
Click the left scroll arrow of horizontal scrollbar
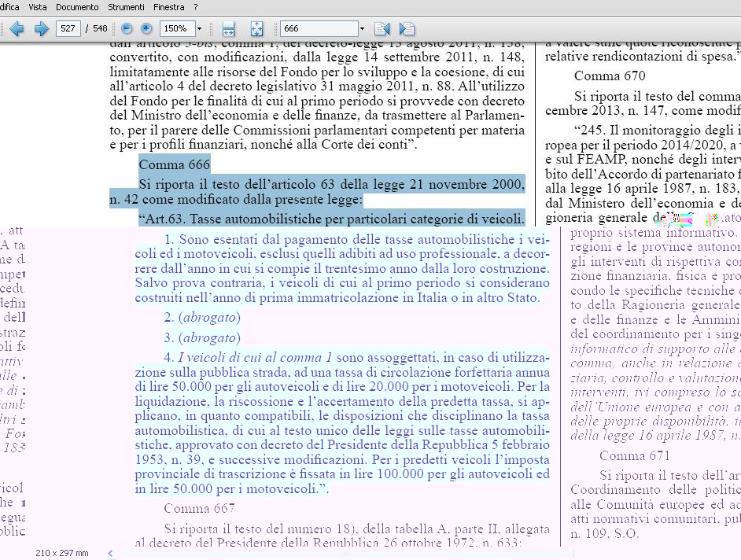(x=110, y=553)
